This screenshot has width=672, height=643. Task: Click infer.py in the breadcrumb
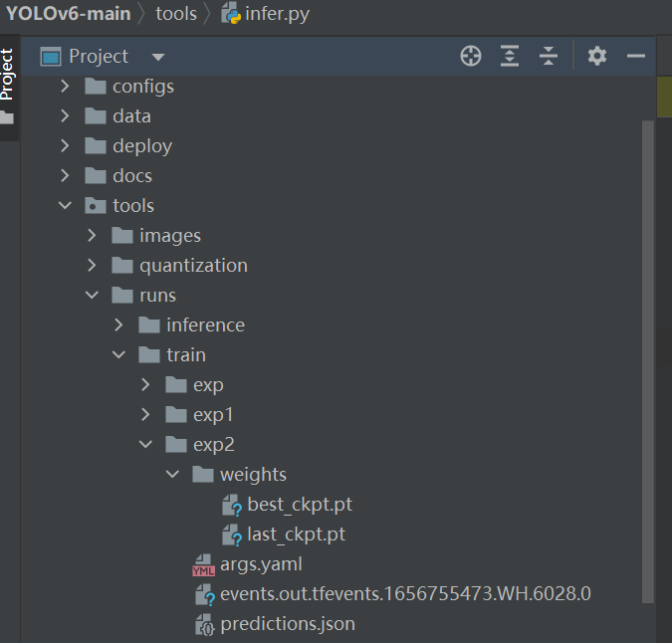(278, 14)
